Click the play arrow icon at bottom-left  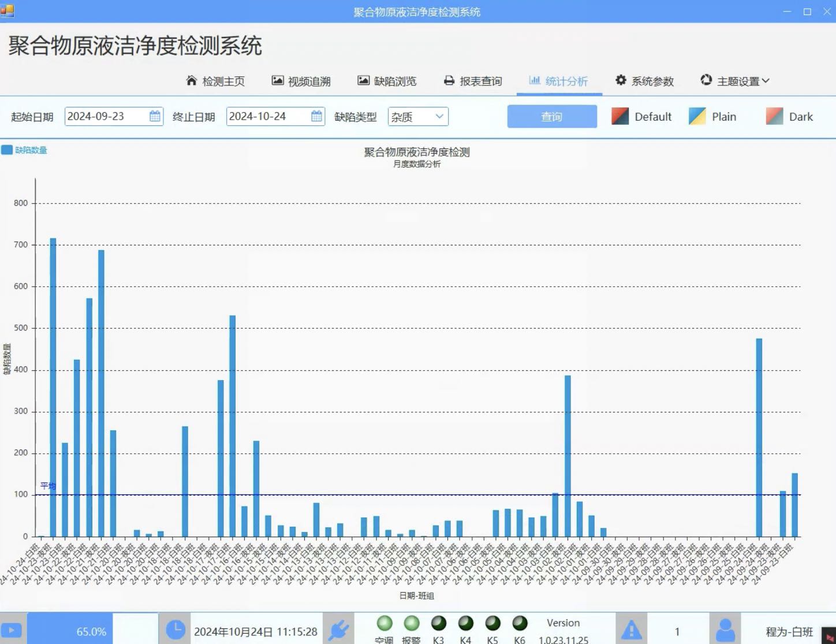click(12, 630)
